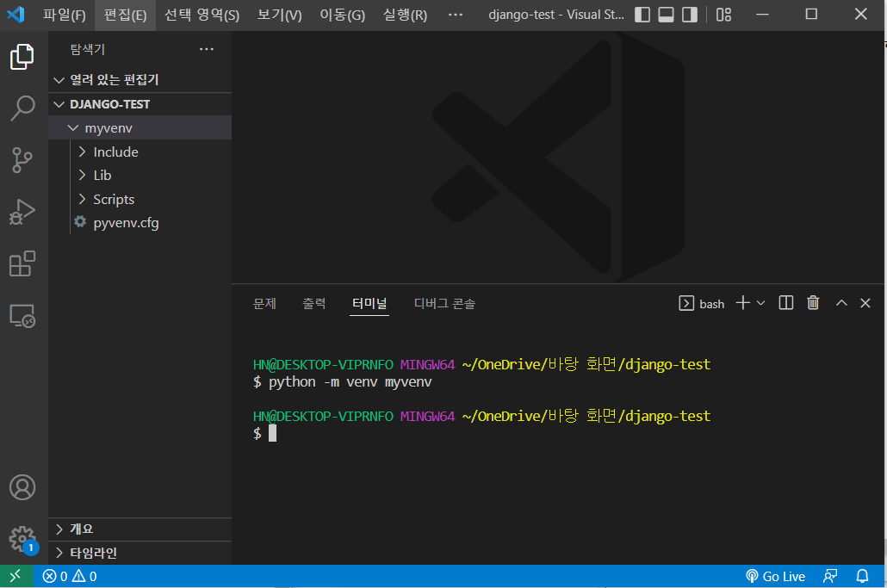This screenshot has width=887, height=588.
Task: Open the 편집(E) menu
Action: (125, 15)
